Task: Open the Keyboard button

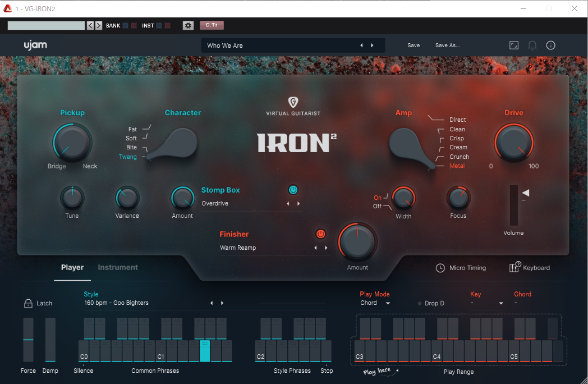Action: click(x=530, y=268)
